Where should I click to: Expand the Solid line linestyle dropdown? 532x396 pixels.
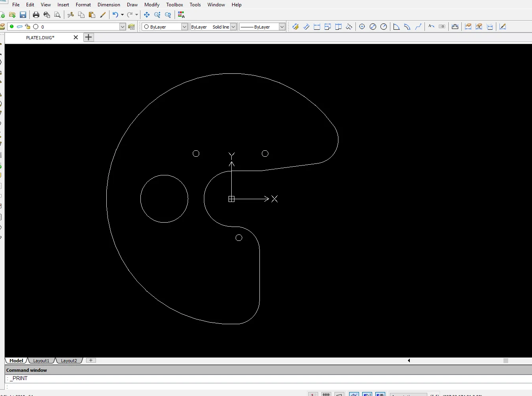(x=233, y=27)
